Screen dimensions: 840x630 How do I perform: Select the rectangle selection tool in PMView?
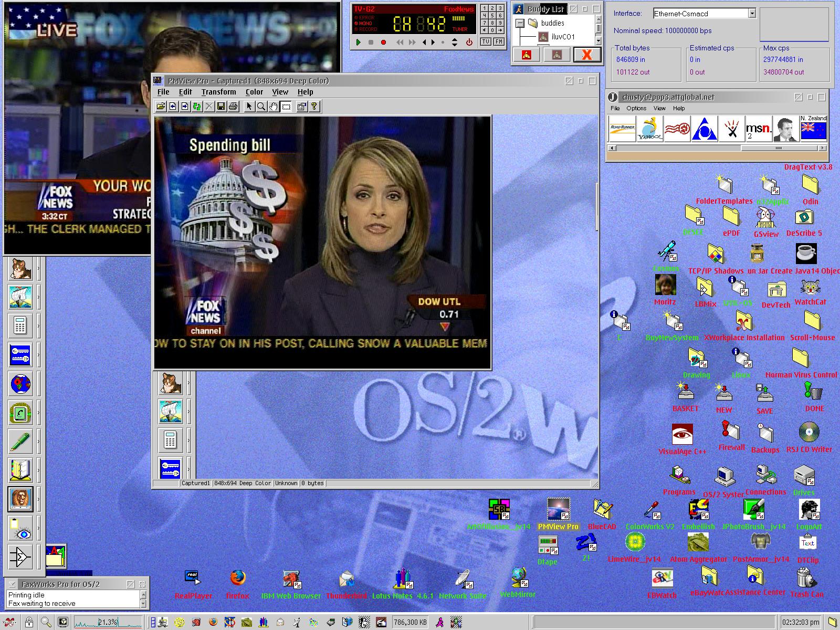click(x=286, y=107)
